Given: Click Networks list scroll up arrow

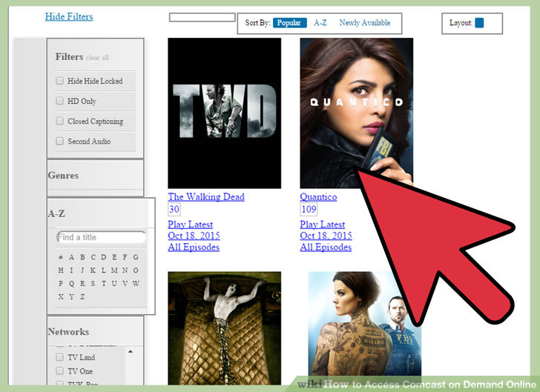Looking at the screenshot, I should (x=131, y=351).
